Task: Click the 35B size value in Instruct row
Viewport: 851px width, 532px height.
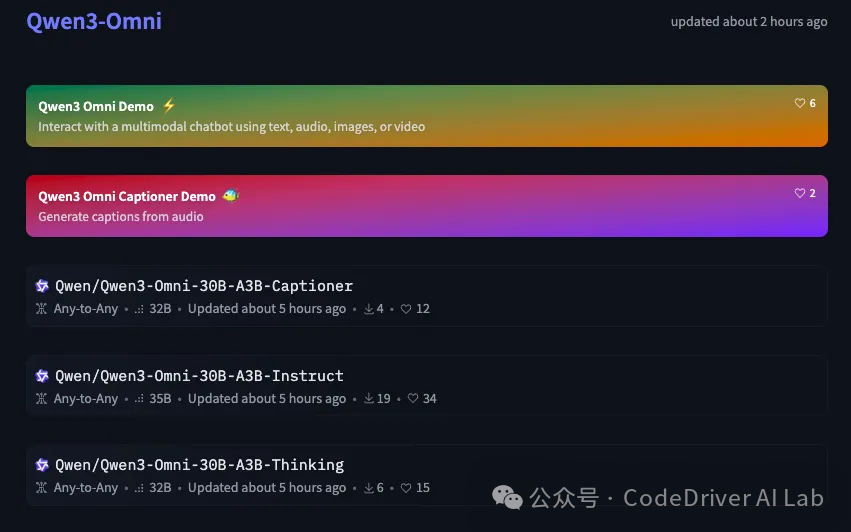Action: pos(160,398)
